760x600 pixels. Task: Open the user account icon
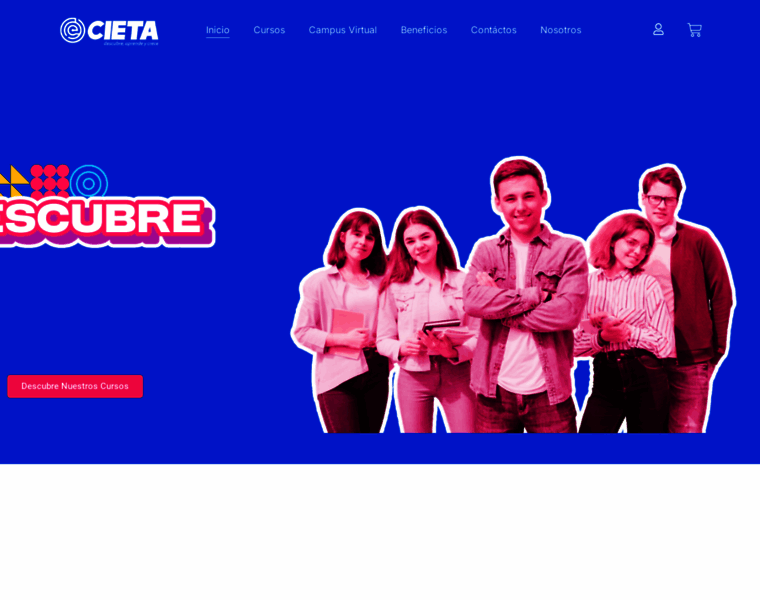click(658, 30)
